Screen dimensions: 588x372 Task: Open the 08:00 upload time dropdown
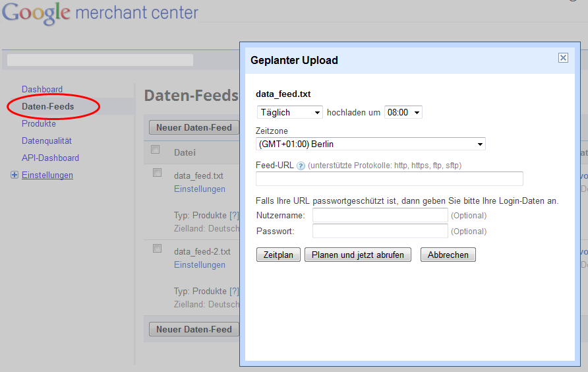pyautogui.click(x=403, y=112)
